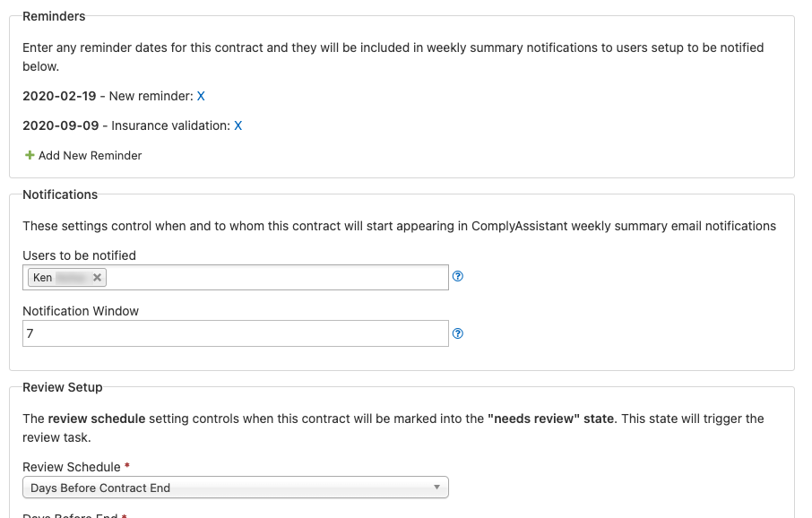Click the arrow on Days Before Contract End
The height and width of the screenshot is (518, 812).
(436, 488)
